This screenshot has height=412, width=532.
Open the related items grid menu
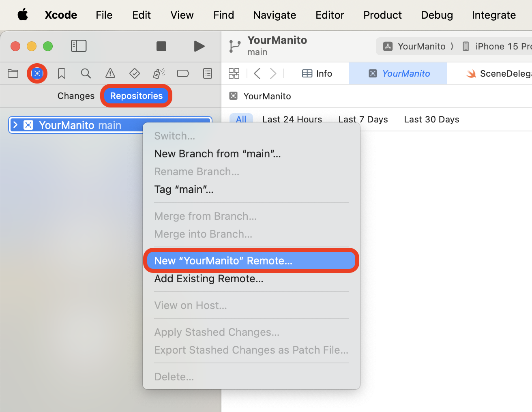[x=234, y=73]
